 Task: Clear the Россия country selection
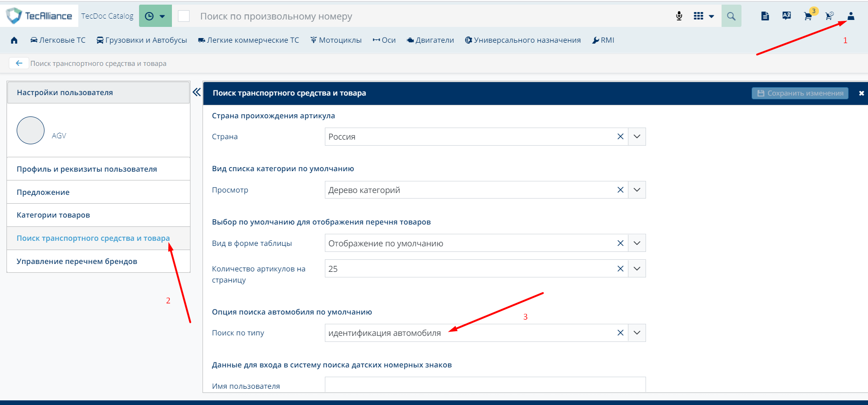pyautogui.click(x=620, y=137)
